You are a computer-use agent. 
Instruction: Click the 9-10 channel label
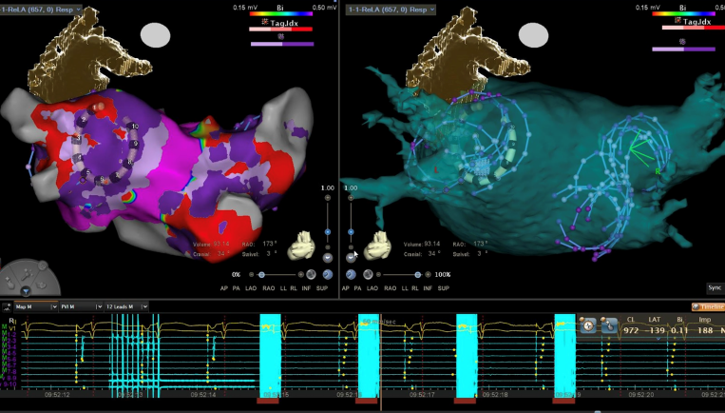(x=9, y=383)
